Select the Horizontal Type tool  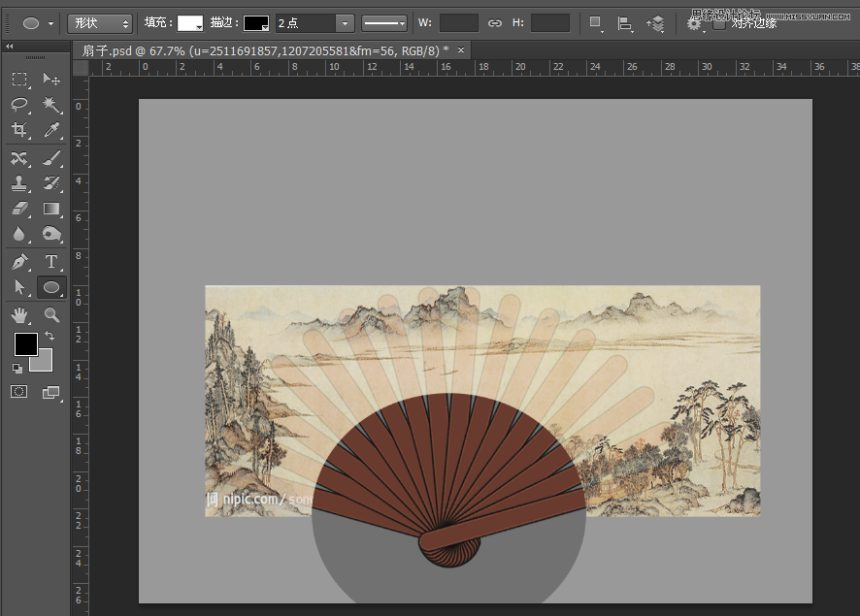point(51,262)
